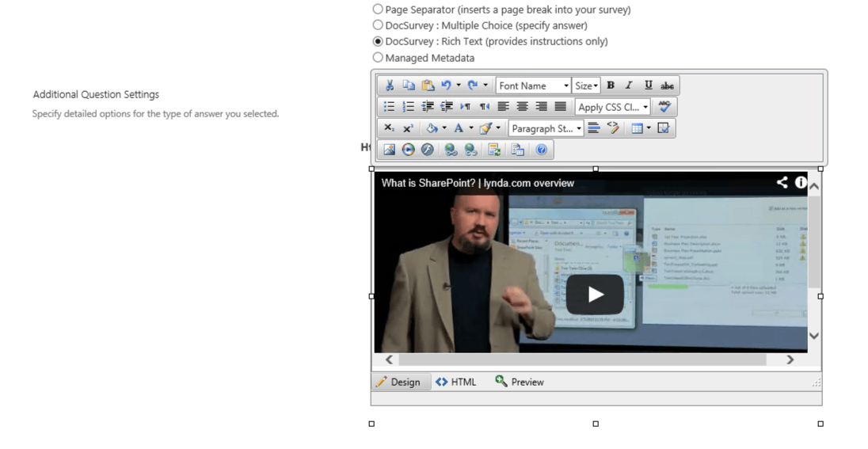Open the font Size dropdown
Viewport: 868px width, 449px height.
(586, 86)
